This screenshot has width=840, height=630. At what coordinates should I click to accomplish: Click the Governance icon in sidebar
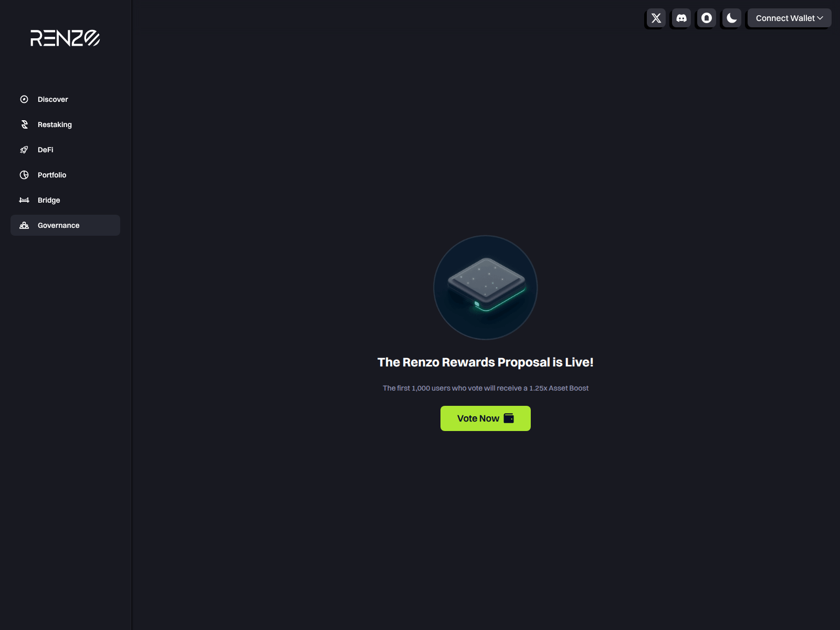[24, 225]
